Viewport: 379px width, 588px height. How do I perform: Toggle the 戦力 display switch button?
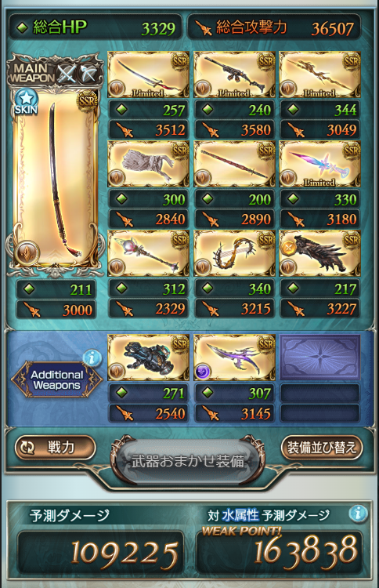(55, 448)
